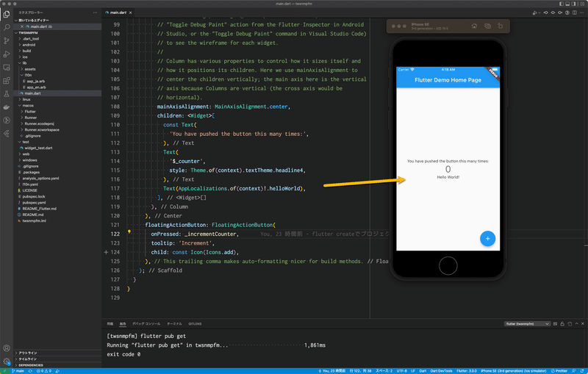The image size is (588, 374).
Task: Switch to the デバッグ コンソール tab
Action: [146, 324]
